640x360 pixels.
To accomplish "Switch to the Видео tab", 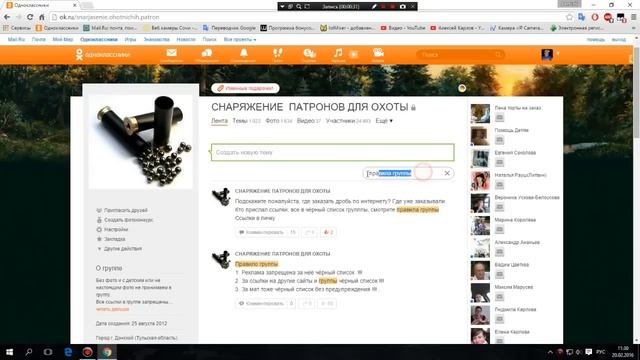I will tap(305, 121).
